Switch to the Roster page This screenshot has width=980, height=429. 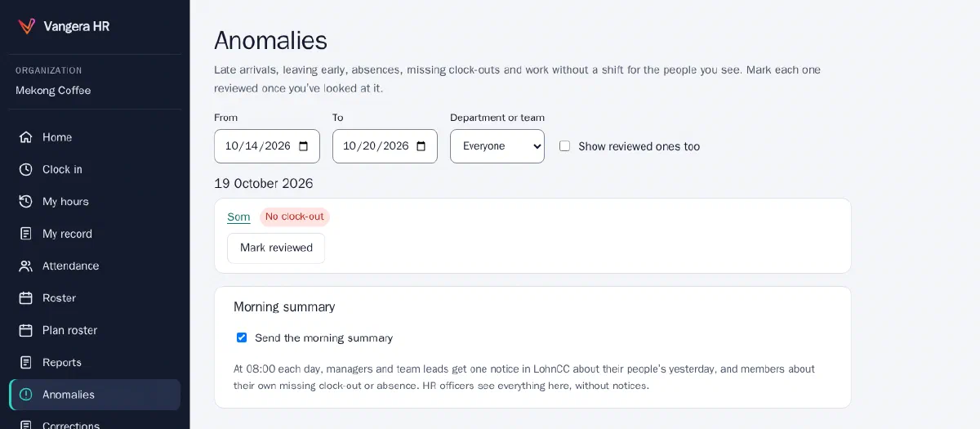pyautogui.click(x=95, y=298)
